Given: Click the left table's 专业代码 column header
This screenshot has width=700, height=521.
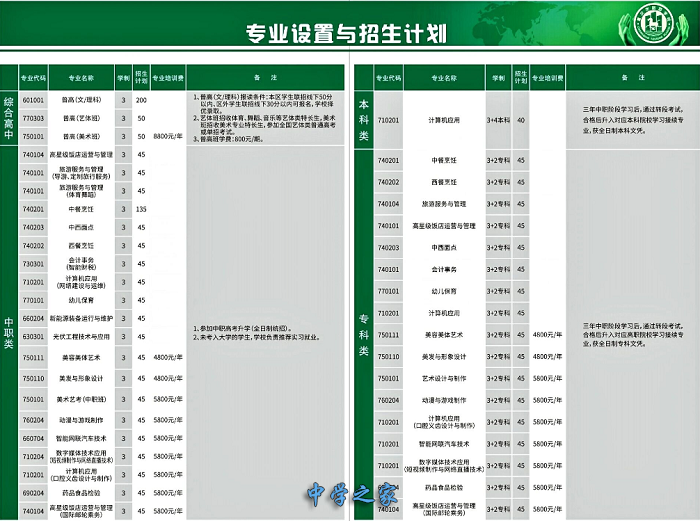Looking at the screenshot, I should point(33,77).
